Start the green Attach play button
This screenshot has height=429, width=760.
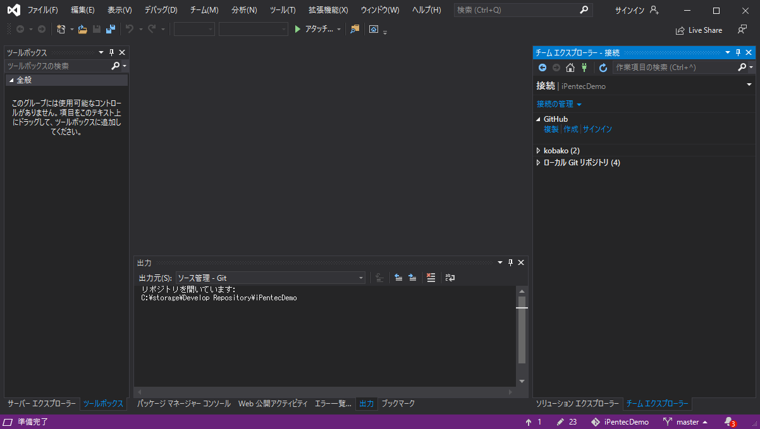pos(298,30)
